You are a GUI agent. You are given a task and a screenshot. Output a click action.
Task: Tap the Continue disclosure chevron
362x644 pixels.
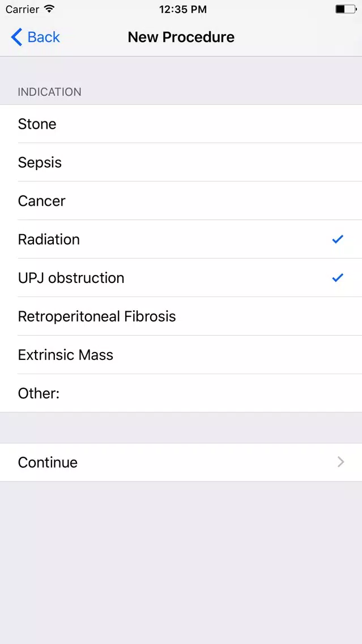tap(340, 462)
